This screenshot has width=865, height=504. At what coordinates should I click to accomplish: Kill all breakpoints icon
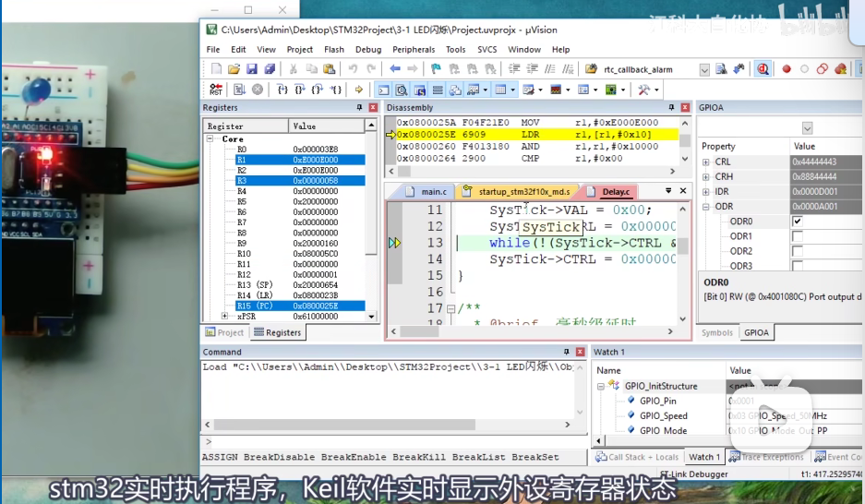click(x=840, y=69)
